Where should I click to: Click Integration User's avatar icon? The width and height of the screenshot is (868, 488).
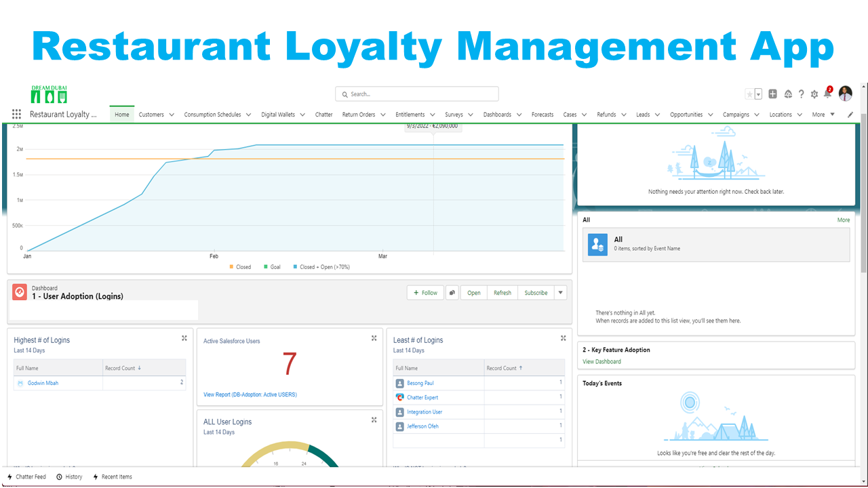tap(400, 411)
